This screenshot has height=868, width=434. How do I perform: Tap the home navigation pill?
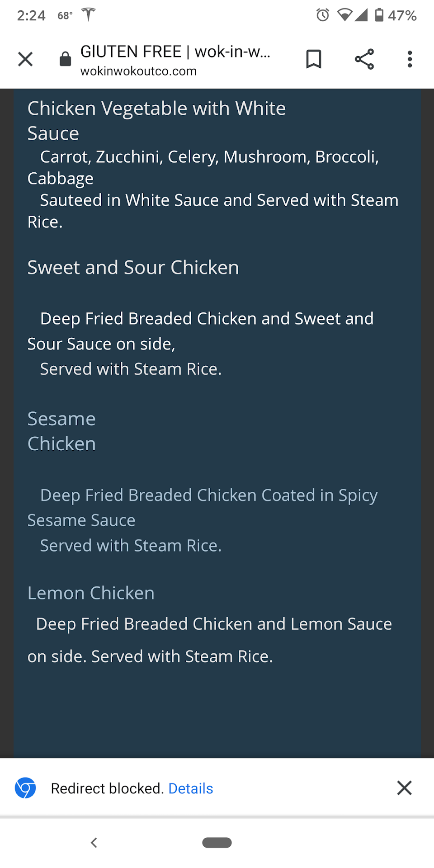coord(217,843)
